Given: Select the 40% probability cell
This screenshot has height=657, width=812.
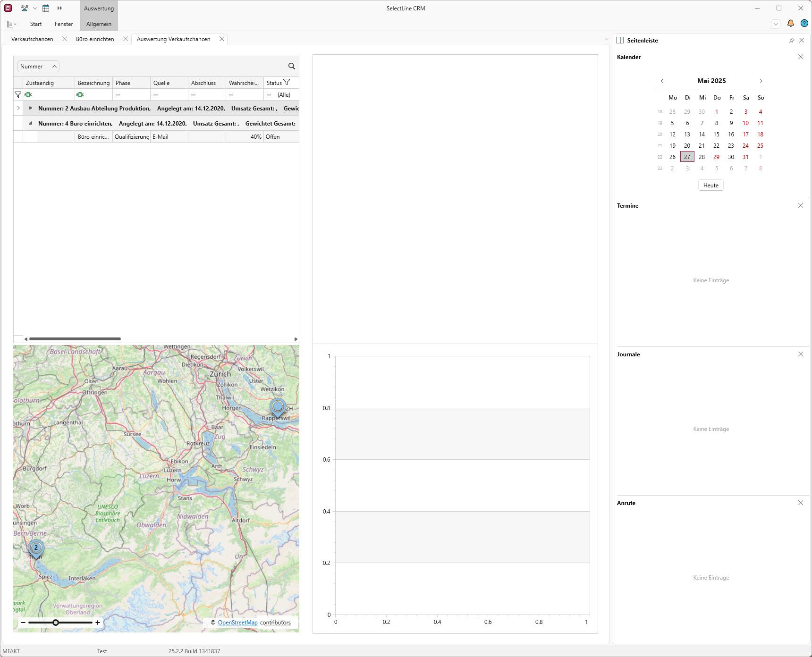Looking at the screenshot, I should pyautogui.click(x=245, y=137).
